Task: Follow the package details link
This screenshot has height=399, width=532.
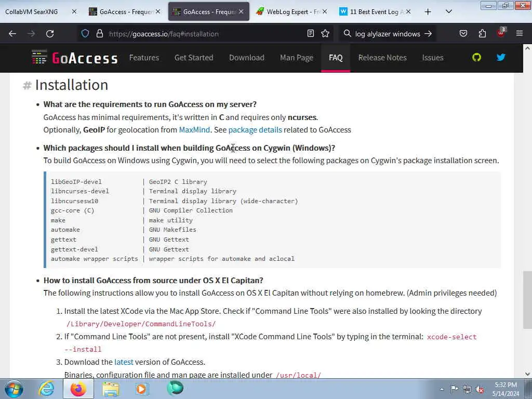Action: [255, 130]
